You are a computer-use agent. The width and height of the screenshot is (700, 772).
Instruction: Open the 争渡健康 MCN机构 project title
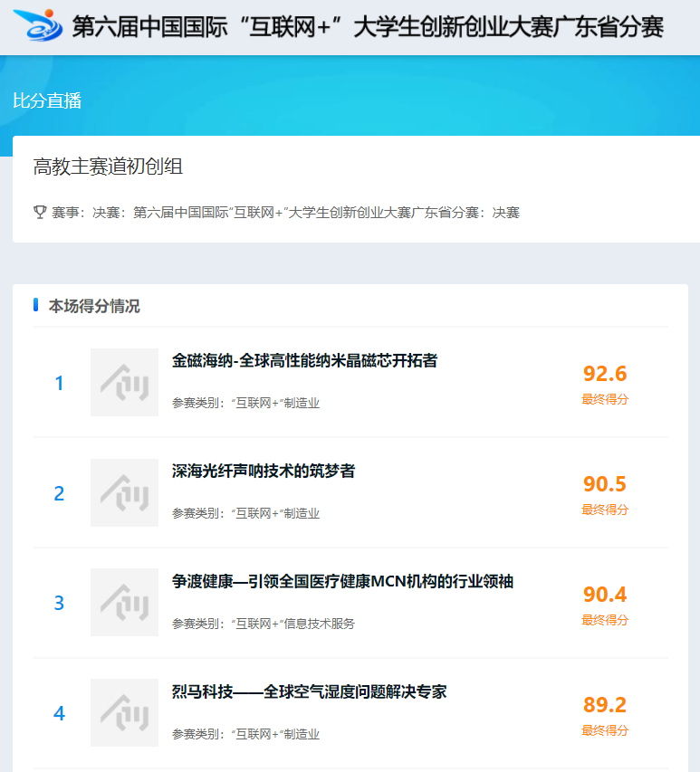pyautogui.click(x=342, y=581)
